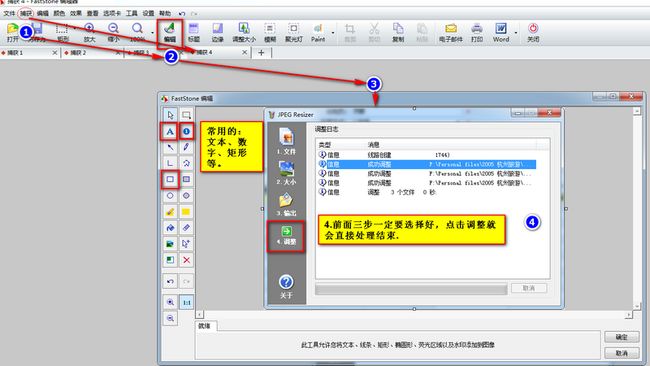Expand the dropdown arrow beside Paint
650x366 pixels.
333,32
